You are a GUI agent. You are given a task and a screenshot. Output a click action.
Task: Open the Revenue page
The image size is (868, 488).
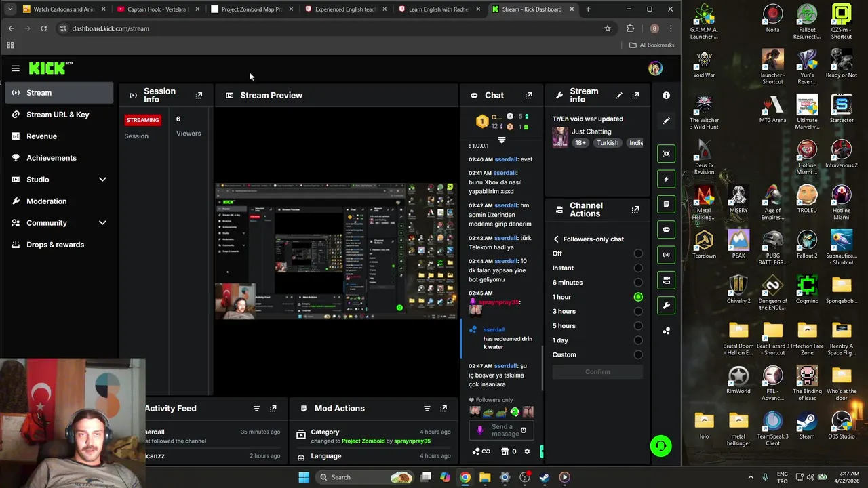59,136
